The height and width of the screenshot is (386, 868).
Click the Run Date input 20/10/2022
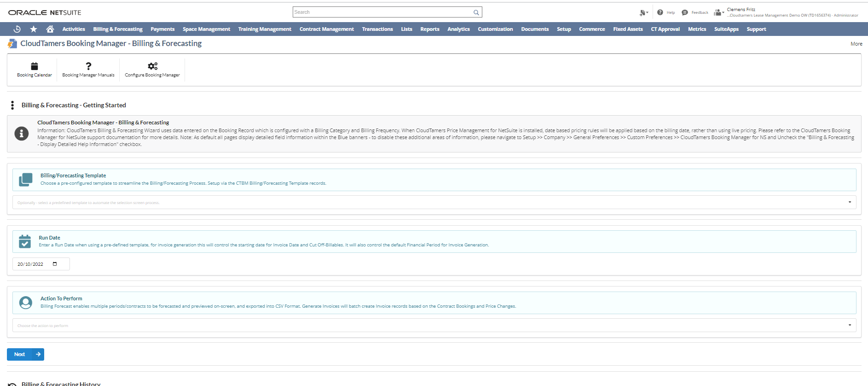tap(41, 264)
